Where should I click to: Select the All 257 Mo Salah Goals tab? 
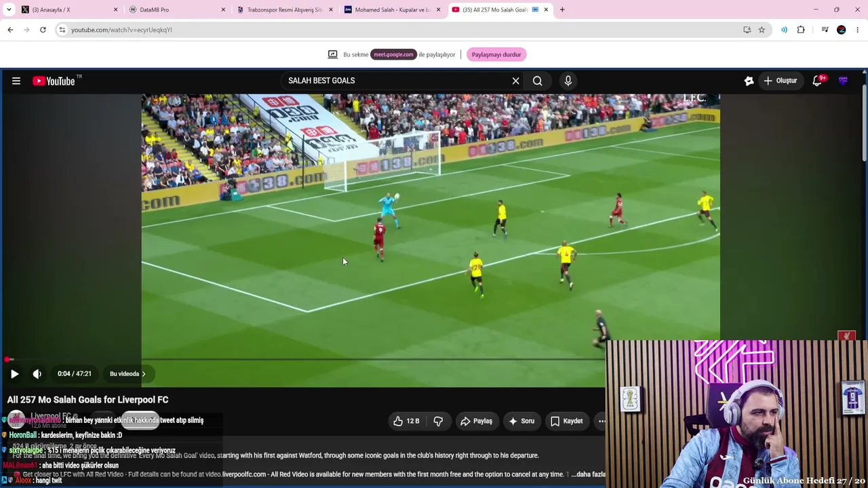pyautogui.click(x=500, y=9)
